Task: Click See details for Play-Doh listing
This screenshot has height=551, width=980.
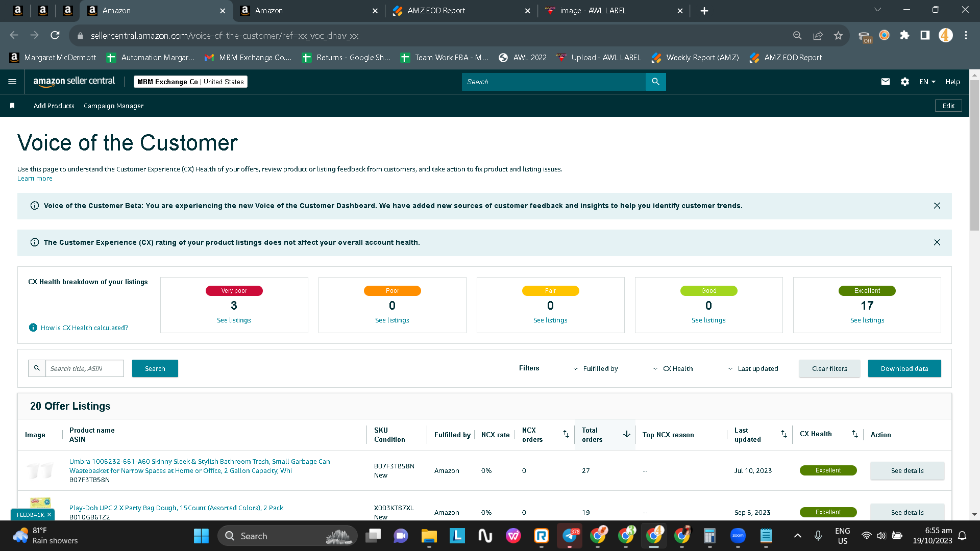Action: [907, 512]
